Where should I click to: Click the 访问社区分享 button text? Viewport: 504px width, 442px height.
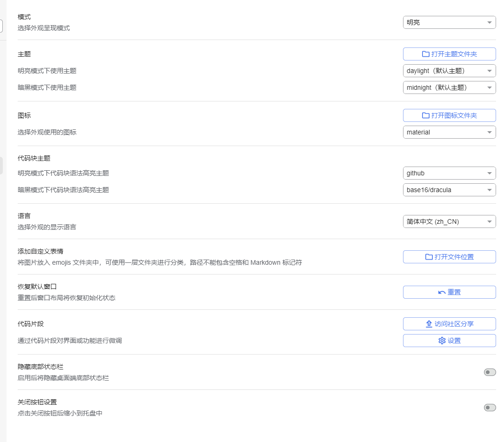(454, 324)
